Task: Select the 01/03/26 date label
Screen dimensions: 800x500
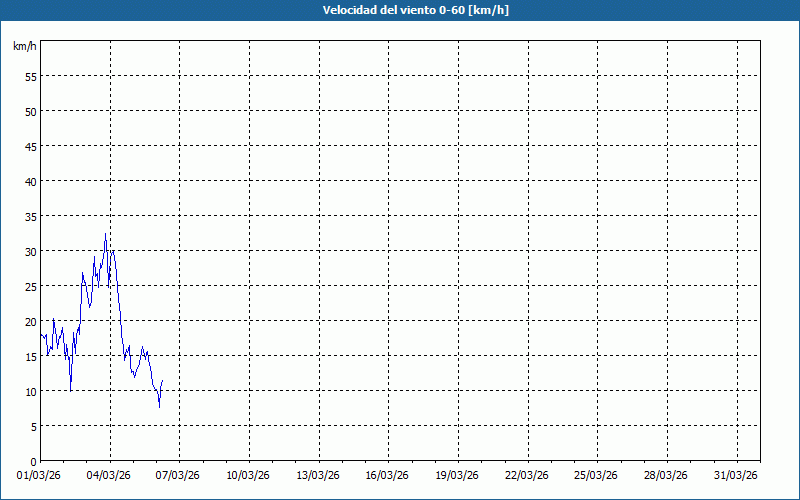Action: [x=40, y=474]
